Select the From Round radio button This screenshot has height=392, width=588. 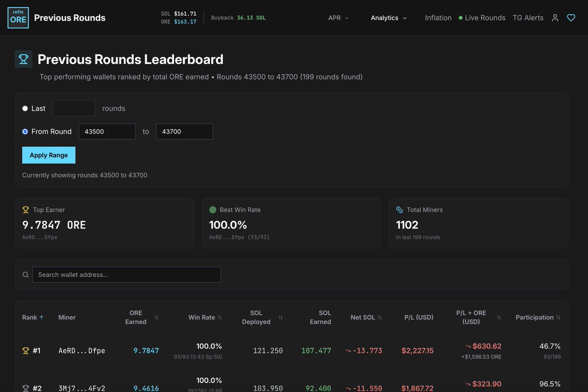point(25,131)
